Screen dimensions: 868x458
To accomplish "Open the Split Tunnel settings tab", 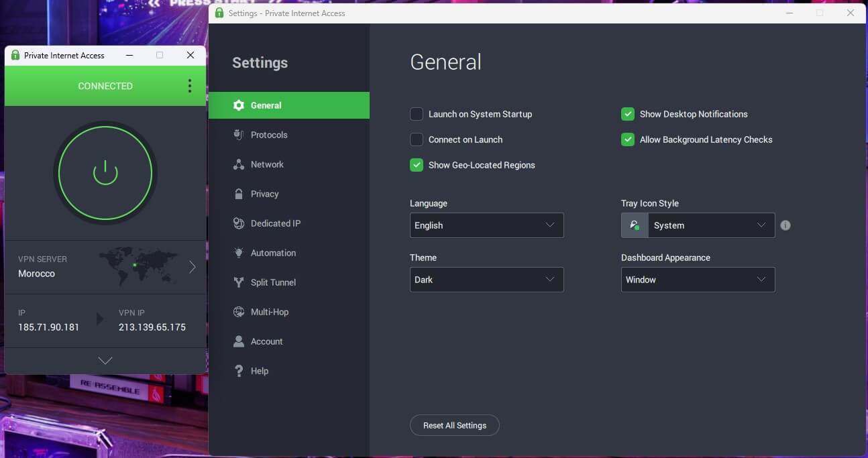I will click(x=289, y=282).
